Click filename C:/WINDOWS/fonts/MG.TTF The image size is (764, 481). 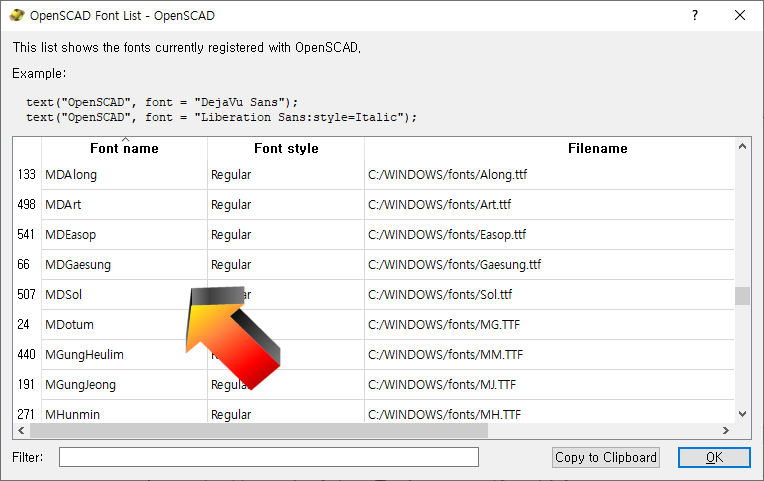444,325
